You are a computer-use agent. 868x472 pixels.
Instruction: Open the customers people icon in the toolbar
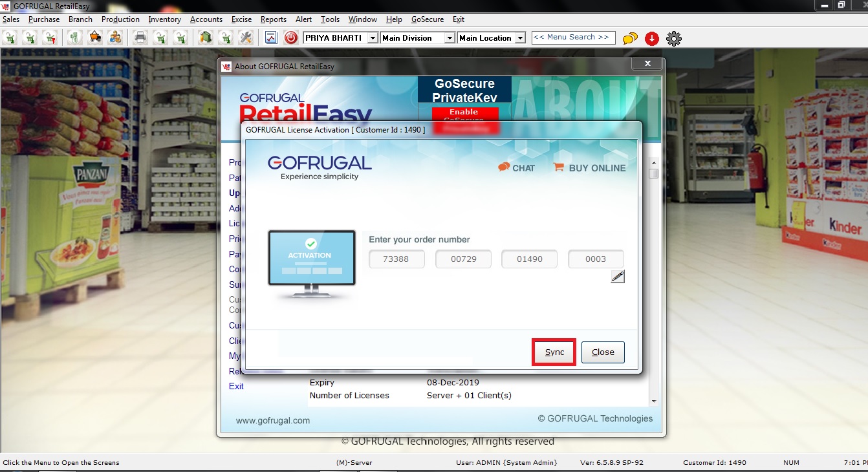(x=115, y=38)
